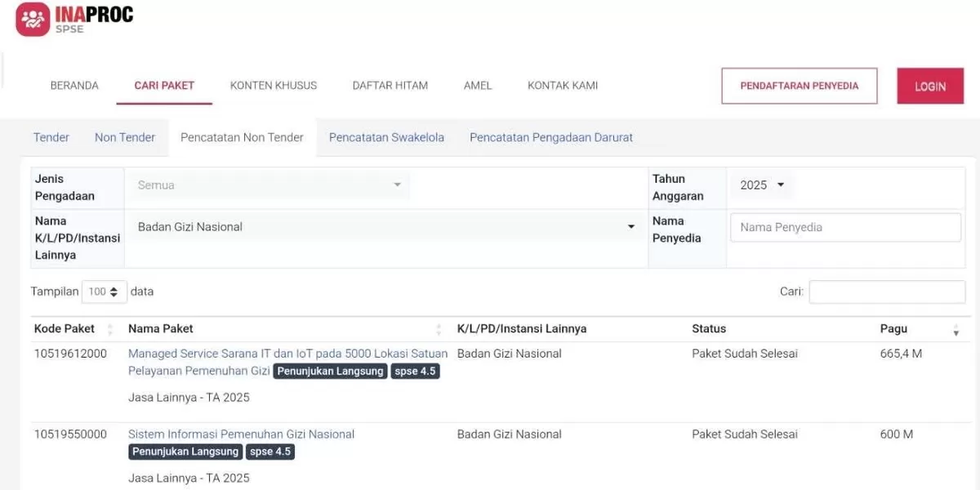Switch to the Tender tab

coord(51,137)
